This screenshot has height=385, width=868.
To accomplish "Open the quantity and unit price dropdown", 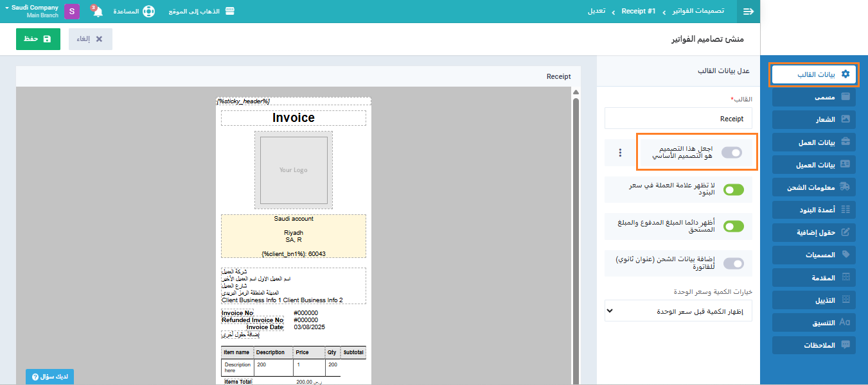I will coord(678,311).
